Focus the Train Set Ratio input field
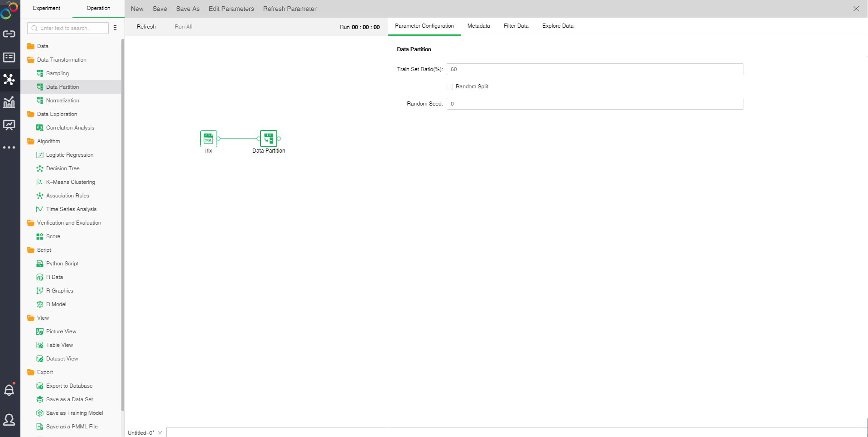Screen dimensions: 868x437 [595, 69]
